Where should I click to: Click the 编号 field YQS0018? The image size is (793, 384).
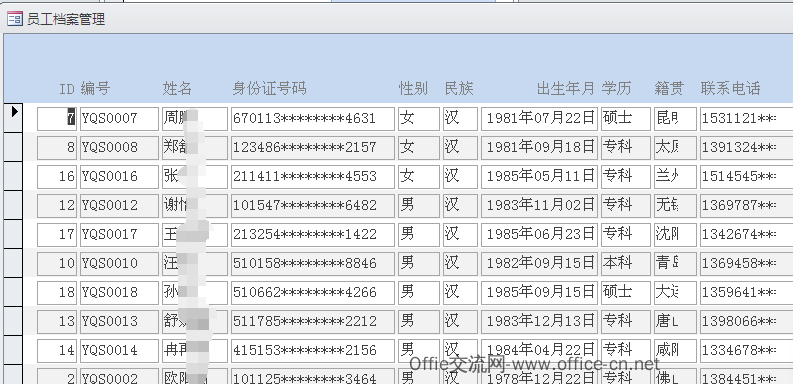pyautogui.click(x=119, y=292)
